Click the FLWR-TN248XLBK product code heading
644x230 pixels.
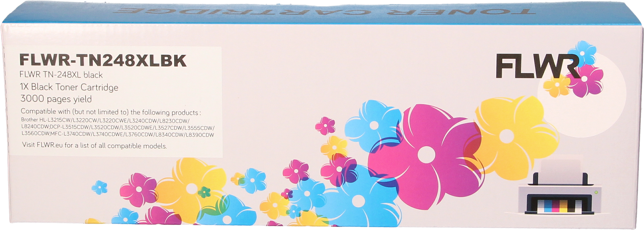coord(103,62)
